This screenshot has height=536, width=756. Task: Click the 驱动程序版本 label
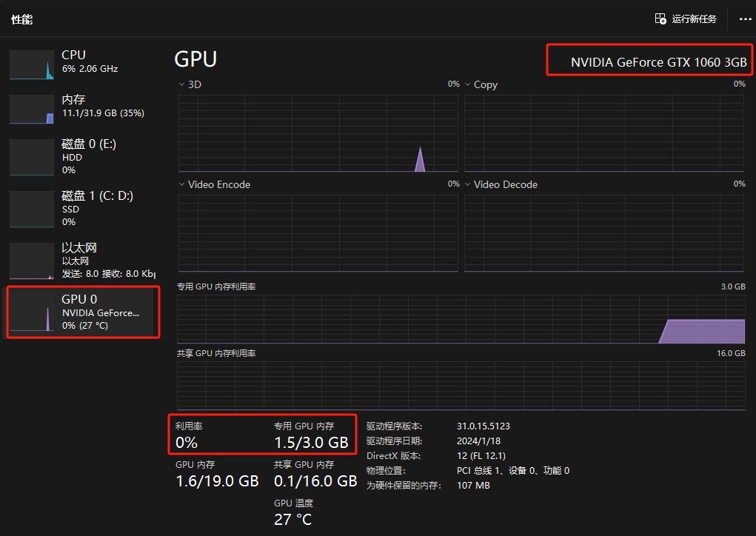[394, 426]
